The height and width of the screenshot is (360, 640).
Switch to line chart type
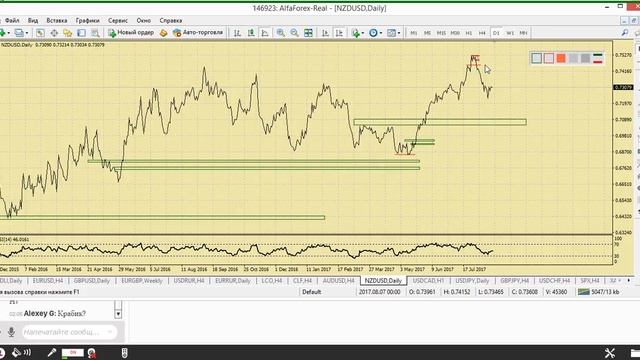pos(265,33)
